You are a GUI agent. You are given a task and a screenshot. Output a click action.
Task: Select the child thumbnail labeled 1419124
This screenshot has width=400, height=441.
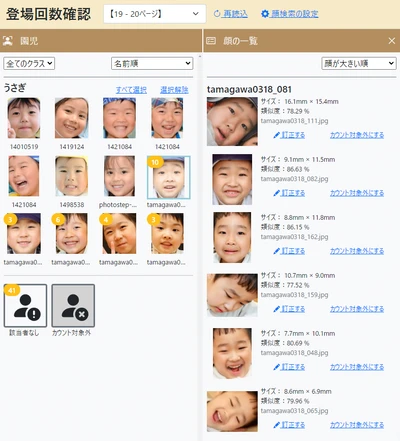click(x=72, y=118)
